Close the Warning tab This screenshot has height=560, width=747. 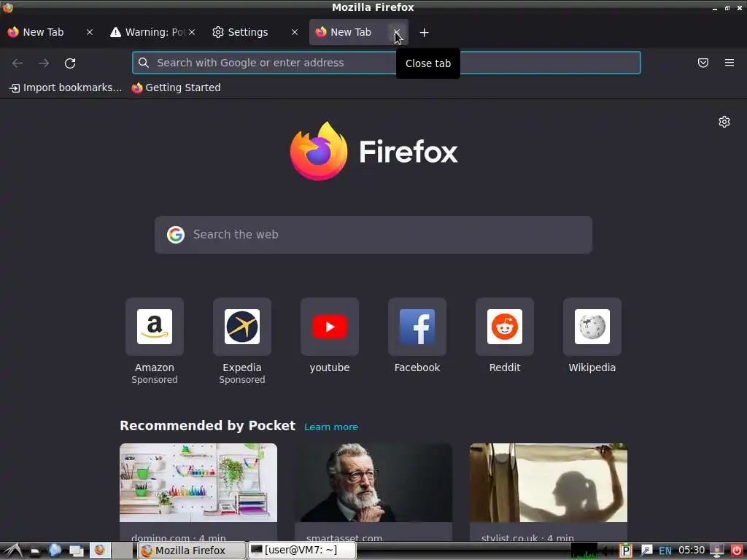[x=192, y=32]
